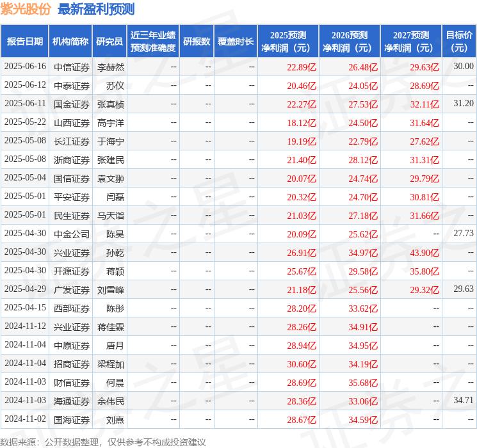Click the 2026预测净利润 column header
Viewport: 477px width, 448px height.
pyautogui.click(x=350, y=42)
